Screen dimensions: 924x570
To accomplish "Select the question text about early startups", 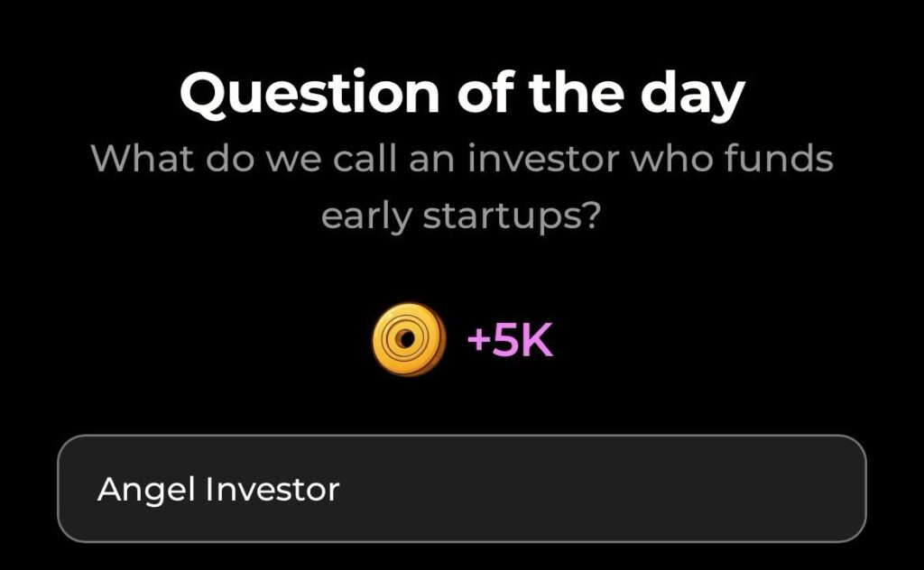I will (462, 185).
